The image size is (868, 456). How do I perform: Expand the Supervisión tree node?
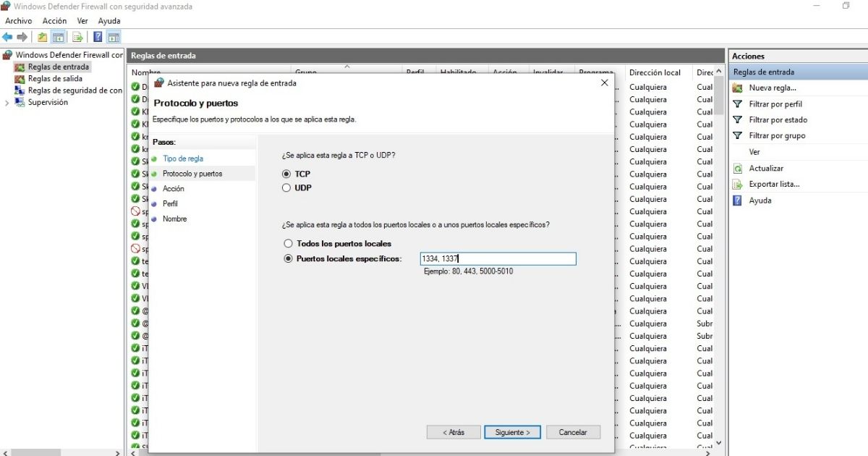point(7,103)
